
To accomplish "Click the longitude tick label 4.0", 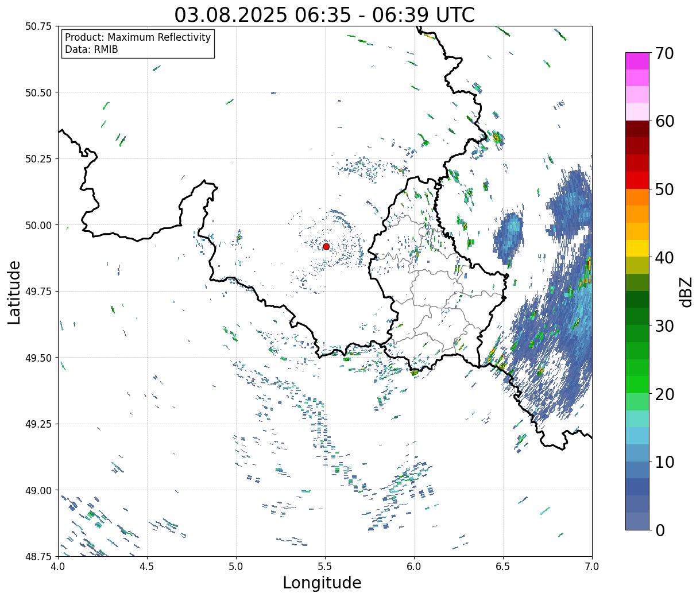I will (x=58, y=567).
